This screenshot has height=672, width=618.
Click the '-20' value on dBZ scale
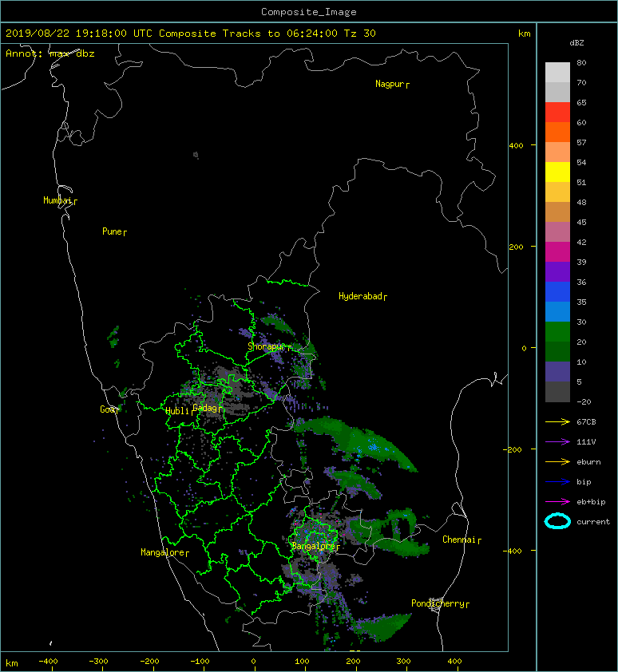coord(584,401)
